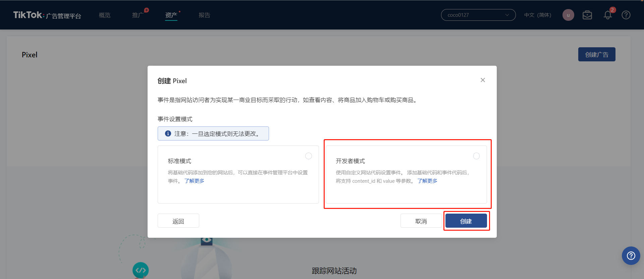
Task: Open the briefcase inbox icon
Action: 587,15
